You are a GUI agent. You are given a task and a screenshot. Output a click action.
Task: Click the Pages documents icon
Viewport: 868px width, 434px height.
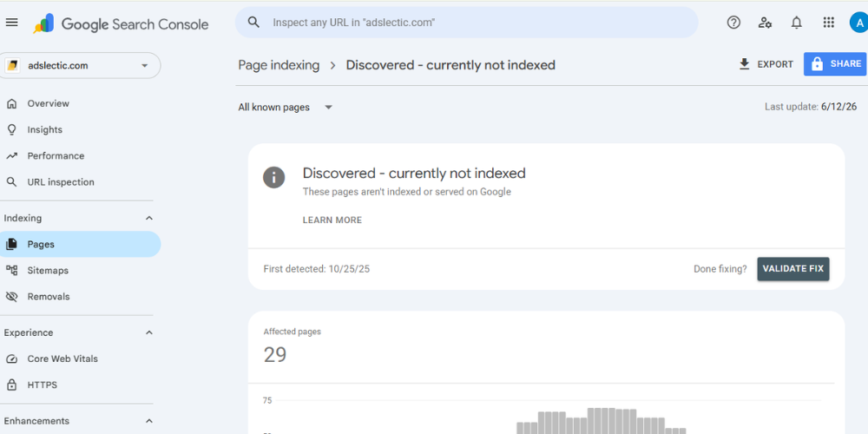point(11,244)
